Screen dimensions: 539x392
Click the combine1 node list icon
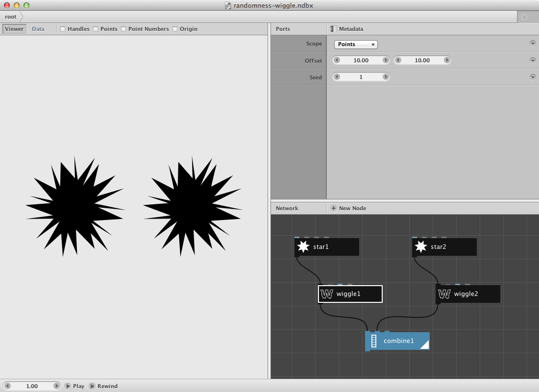pos(374,341)
